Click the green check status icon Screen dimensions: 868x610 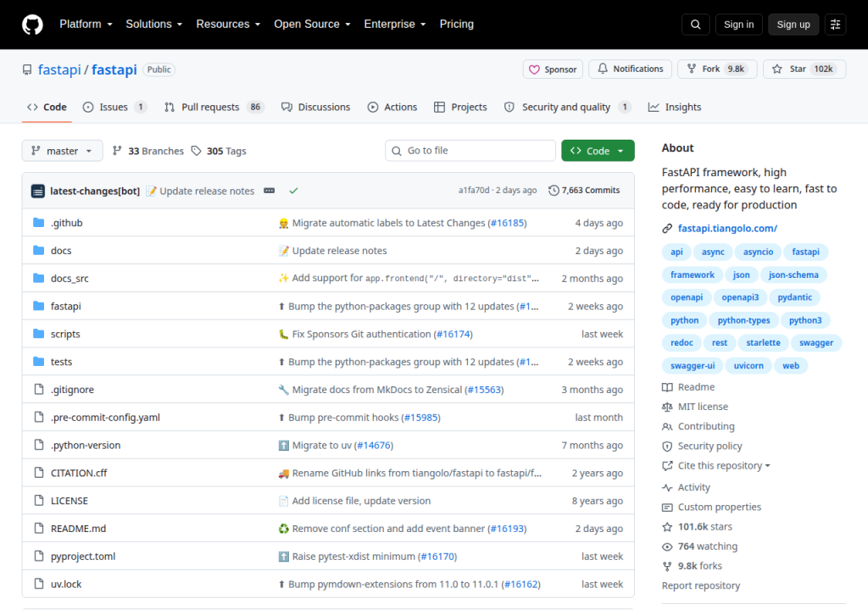point(293,191)
